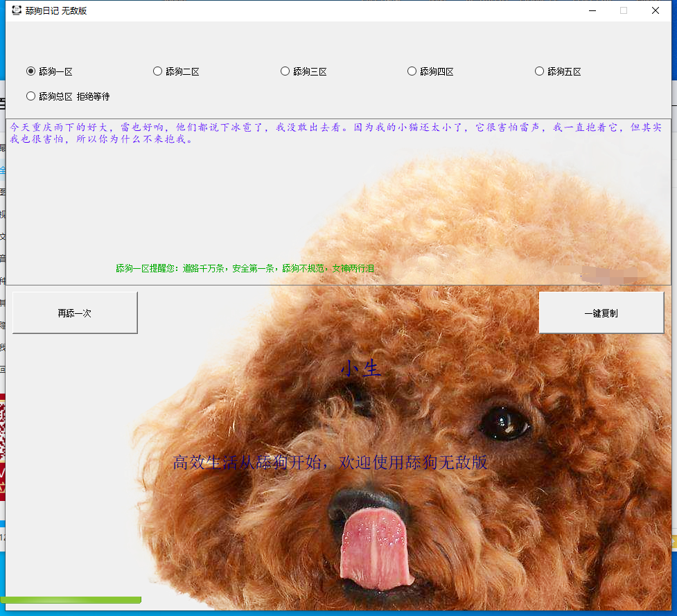
Task: Select the 舔狗二区 radio button
Action: click(x=157, y=71)
